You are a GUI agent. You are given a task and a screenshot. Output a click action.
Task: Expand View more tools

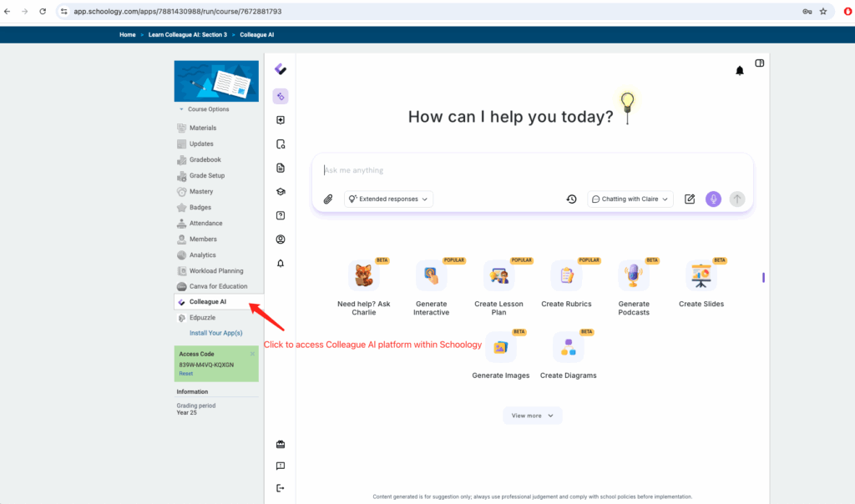tap(532, 416)
